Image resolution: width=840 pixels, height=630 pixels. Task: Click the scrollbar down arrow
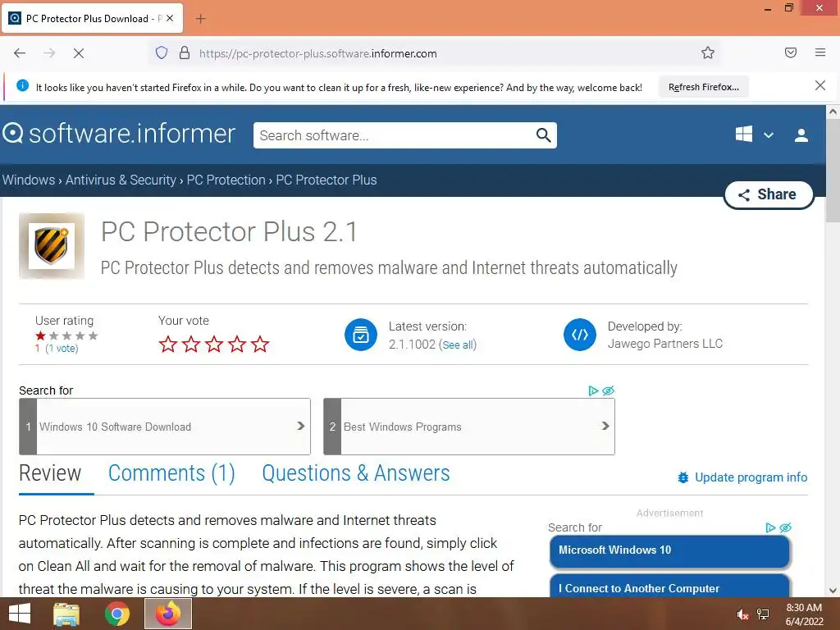(x=832, y=591)
